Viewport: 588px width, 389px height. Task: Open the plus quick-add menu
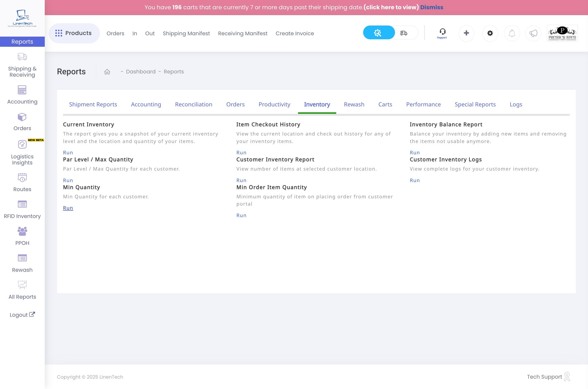pyautogui.click(x=466, y=33)
